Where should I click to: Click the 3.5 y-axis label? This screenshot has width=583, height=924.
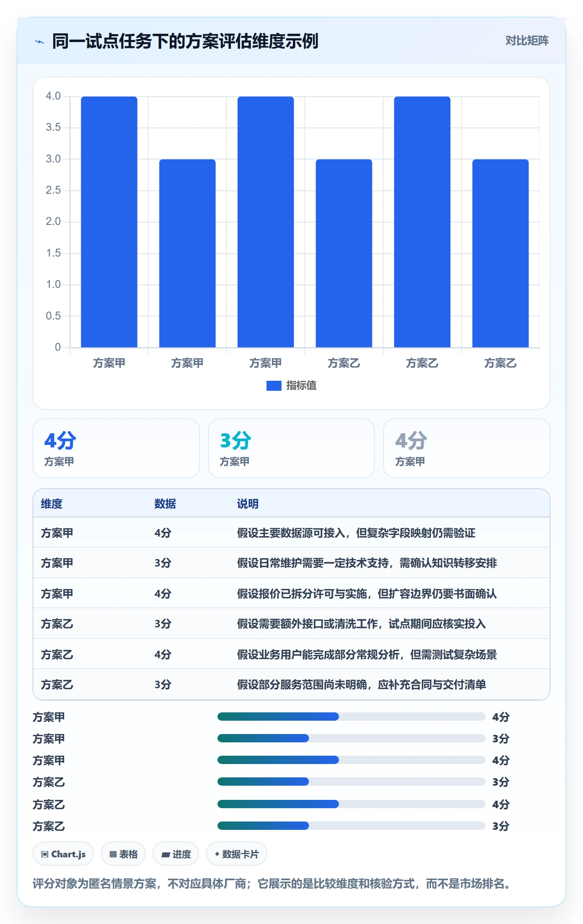53,127
